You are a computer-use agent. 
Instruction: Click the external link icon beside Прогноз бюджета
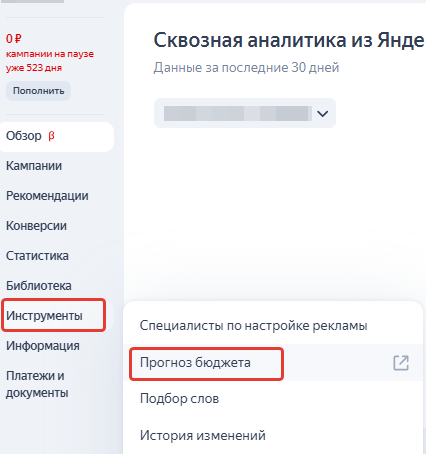point(401,363)
